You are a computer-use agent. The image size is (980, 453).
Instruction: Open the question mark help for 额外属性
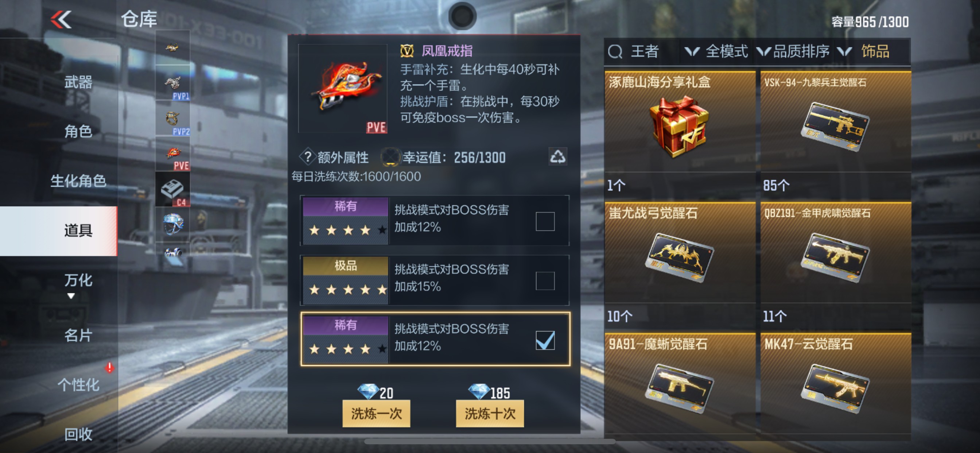308,157
